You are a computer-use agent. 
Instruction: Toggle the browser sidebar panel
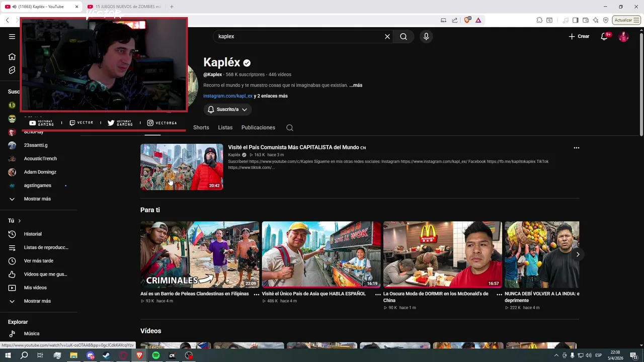coord(576,20)
